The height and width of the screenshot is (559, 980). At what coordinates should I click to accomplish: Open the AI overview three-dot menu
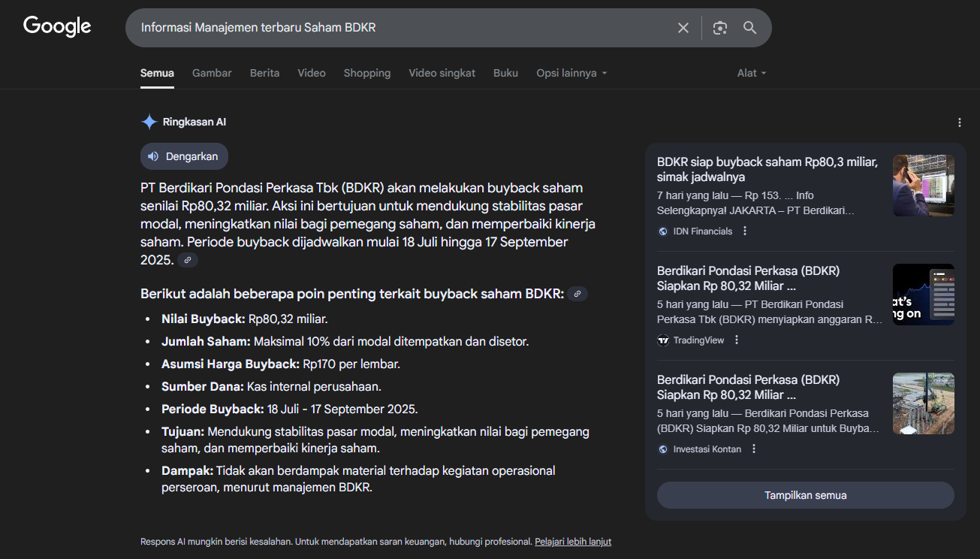point(959,122)
